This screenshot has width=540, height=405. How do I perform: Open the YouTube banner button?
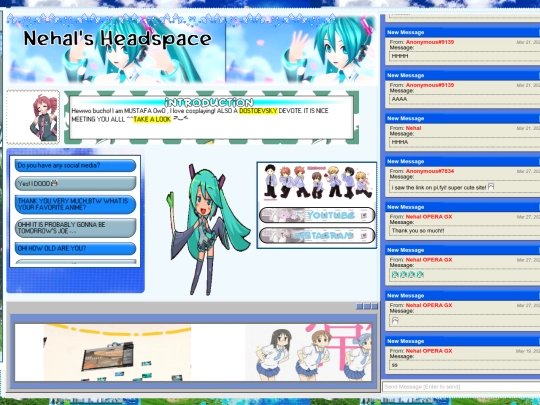[317, 215]
